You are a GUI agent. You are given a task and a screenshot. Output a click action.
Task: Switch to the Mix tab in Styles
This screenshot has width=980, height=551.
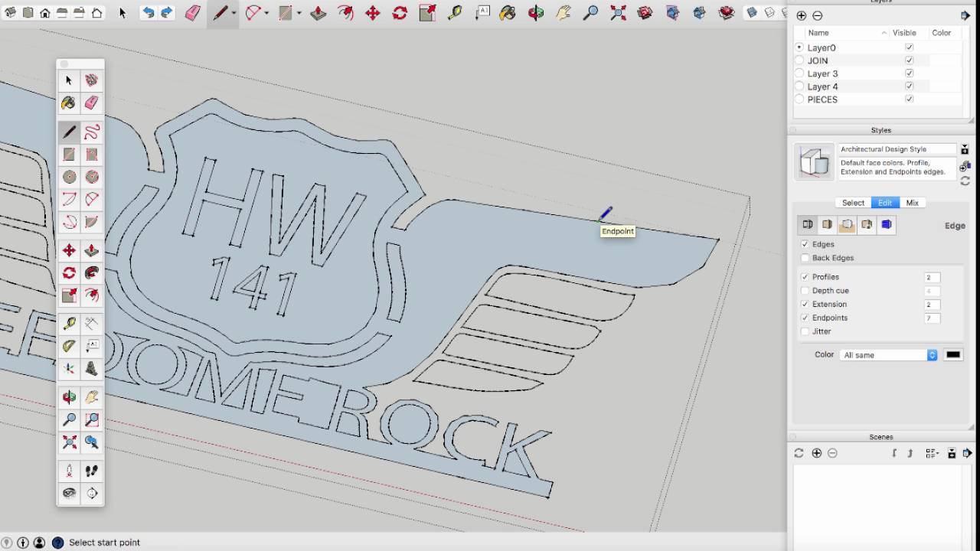[913, 203]
